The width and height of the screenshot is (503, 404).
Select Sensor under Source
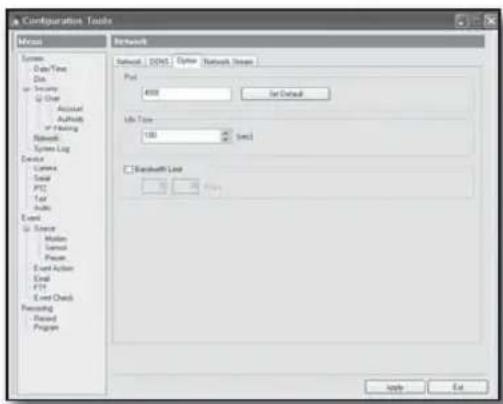click(56, 248)
